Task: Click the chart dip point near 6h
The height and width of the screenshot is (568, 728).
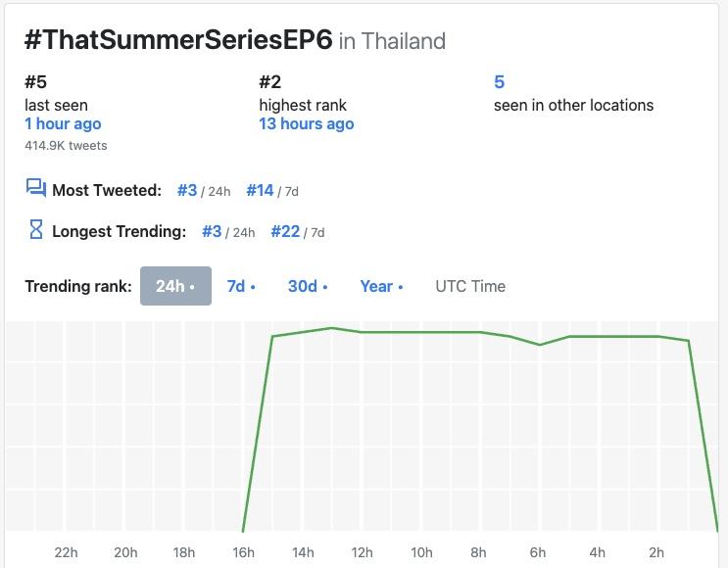Action: 539,345
